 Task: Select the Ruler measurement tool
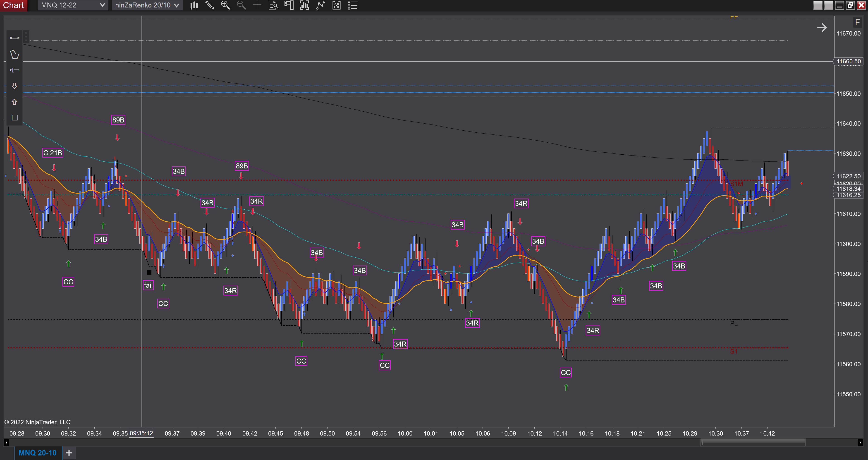click(x=14, y=70)
